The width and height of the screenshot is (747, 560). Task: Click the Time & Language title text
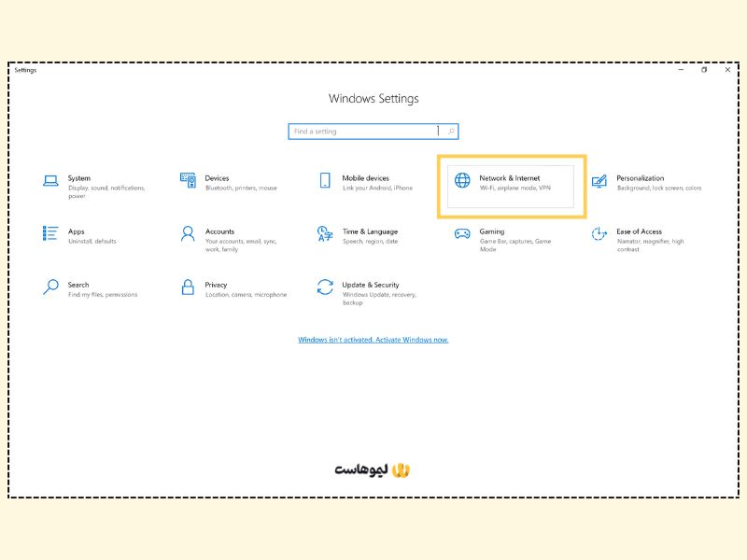370,231
